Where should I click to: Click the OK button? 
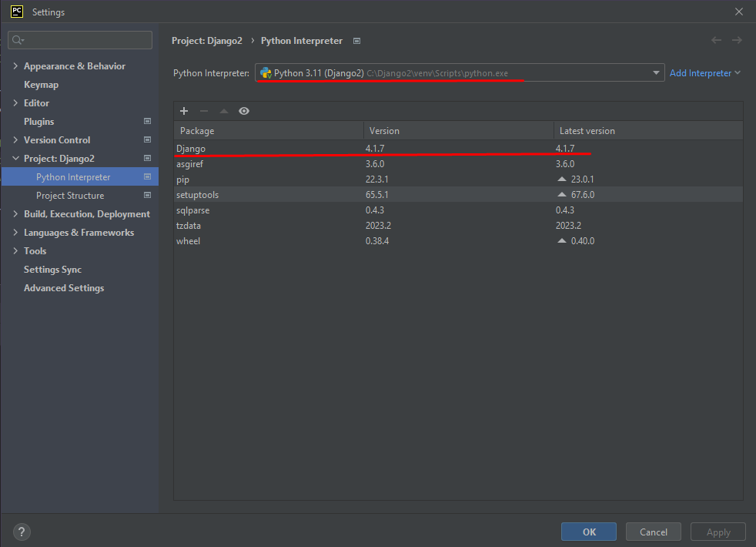[589, 532]
